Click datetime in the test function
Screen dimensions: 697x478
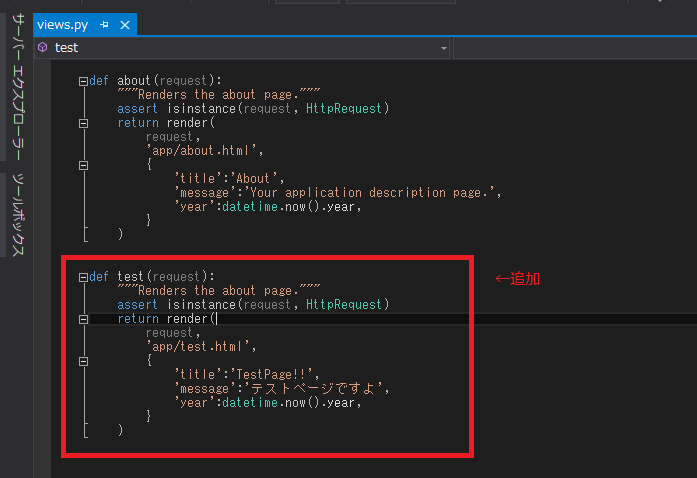click(x=250, y=403)
